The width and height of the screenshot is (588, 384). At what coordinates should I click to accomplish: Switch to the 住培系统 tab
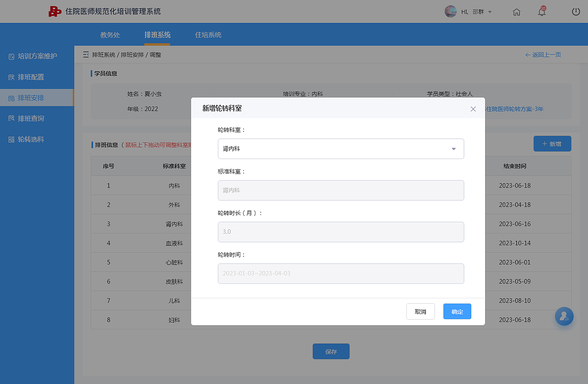208,35
